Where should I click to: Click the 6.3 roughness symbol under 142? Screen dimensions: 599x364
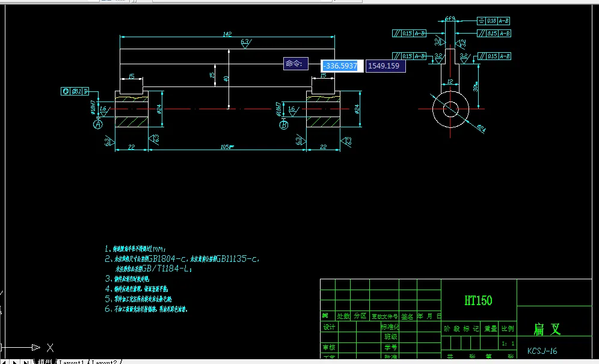[247, 43]
